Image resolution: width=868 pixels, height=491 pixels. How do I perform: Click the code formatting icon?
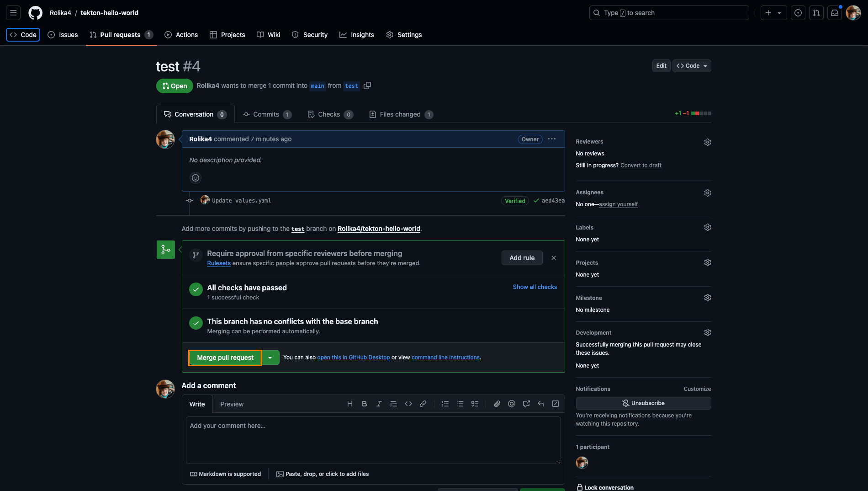click(x=408, y=404)
